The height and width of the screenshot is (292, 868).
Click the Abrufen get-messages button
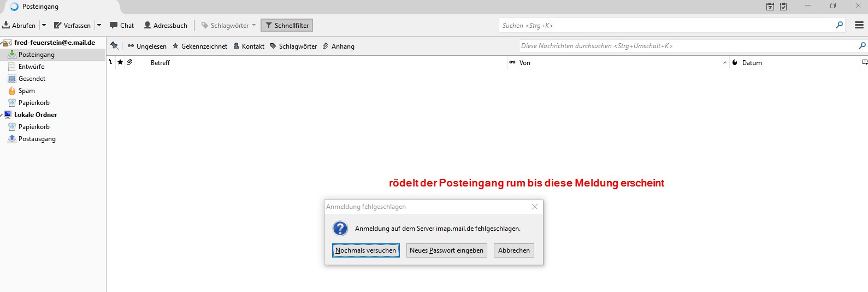click(x=19, y=25)
